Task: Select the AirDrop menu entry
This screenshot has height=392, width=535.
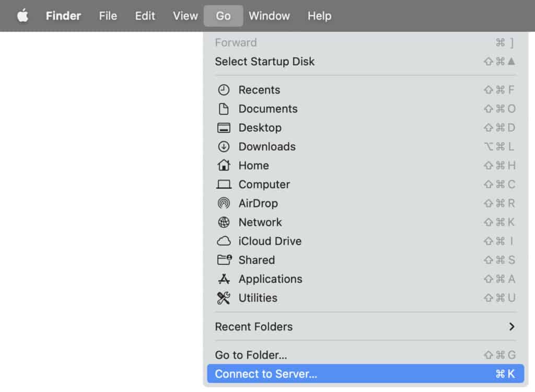Action: (365, 203)
